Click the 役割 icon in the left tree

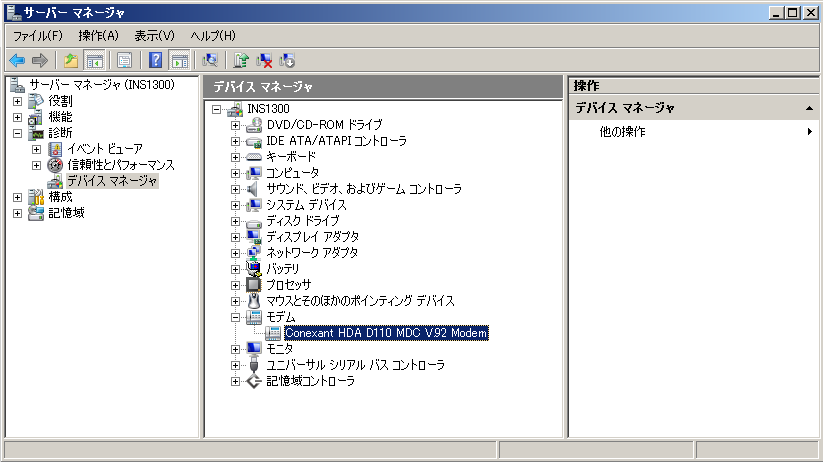(36, 101)
